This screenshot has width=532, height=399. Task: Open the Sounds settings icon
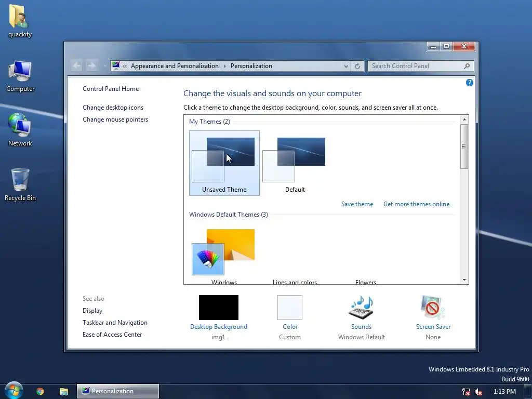[361, 307]
